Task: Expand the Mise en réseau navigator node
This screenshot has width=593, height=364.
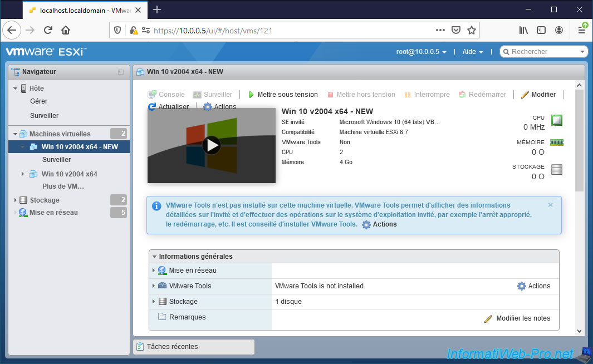Action: click(x=15, y=213)
